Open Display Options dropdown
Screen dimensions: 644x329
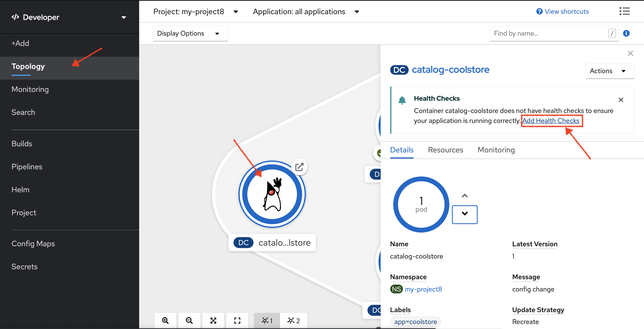188,34
